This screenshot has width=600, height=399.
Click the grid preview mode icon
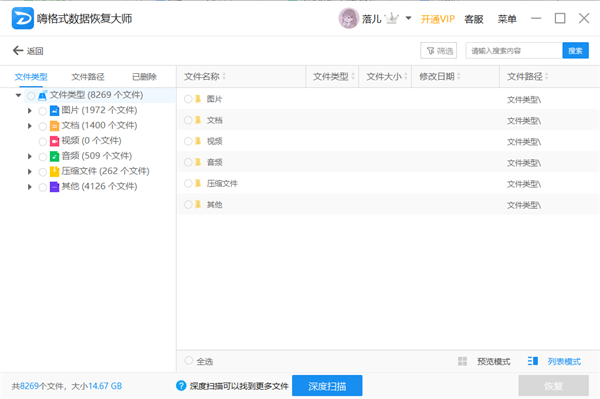tap(462, 361)
